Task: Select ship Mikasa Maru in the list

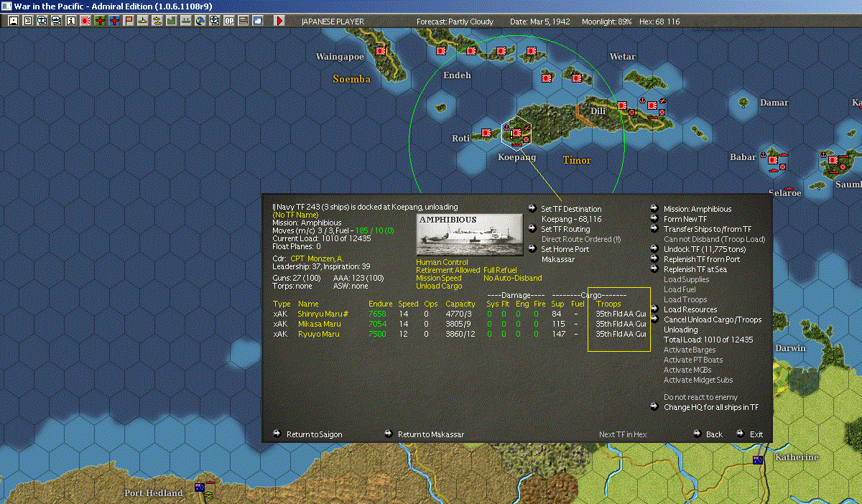Action: point(319,324)
